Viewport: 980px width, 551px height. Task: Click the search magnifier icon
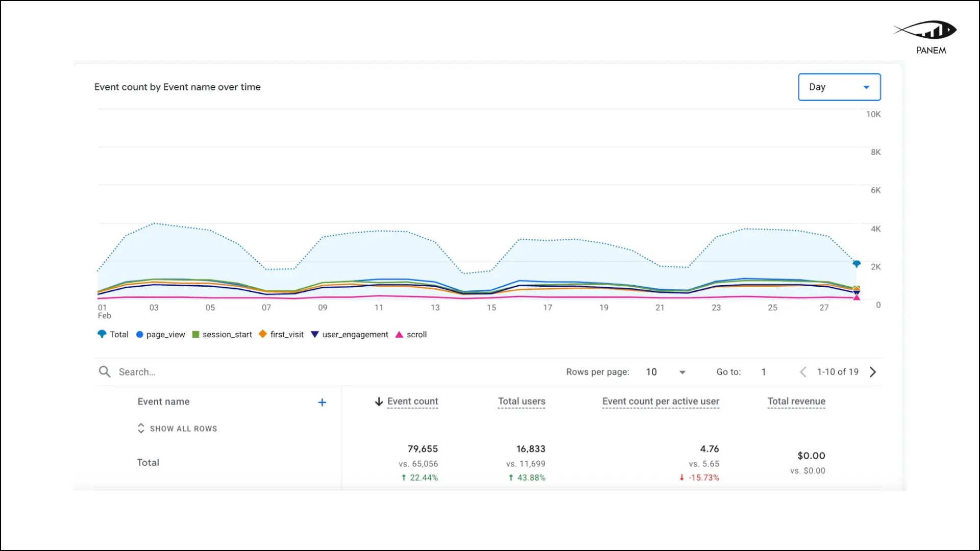point(105,372)
